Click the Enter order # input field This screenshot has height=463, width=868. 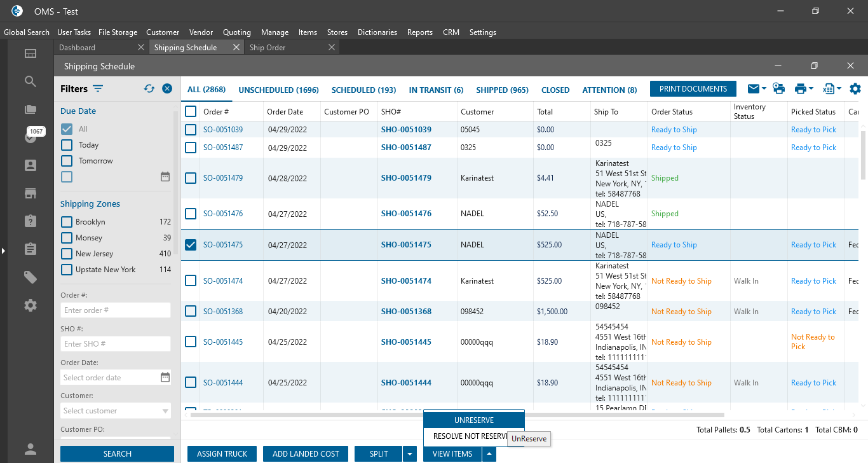click(x=116, y=310)
